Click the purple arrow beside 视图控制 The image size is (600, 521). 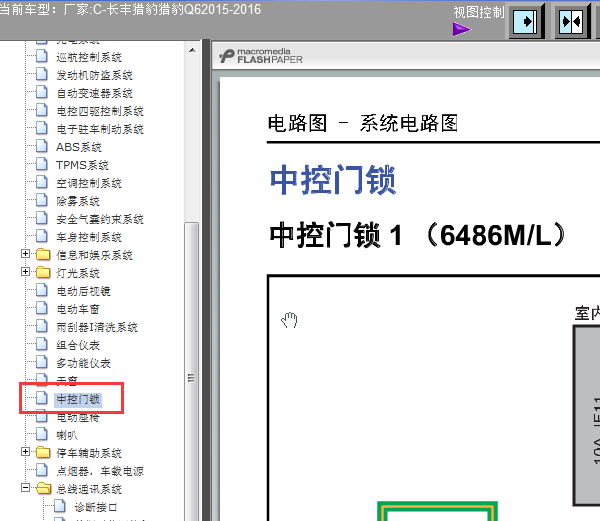pos(461,29)
